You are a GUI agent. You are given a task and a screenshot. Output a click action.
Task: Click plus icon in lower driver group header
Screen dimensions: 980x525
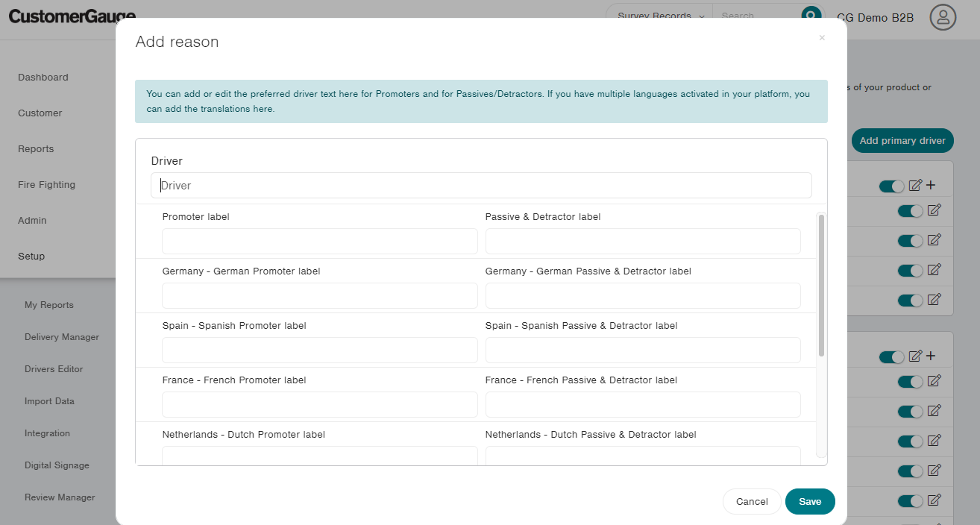931,356
